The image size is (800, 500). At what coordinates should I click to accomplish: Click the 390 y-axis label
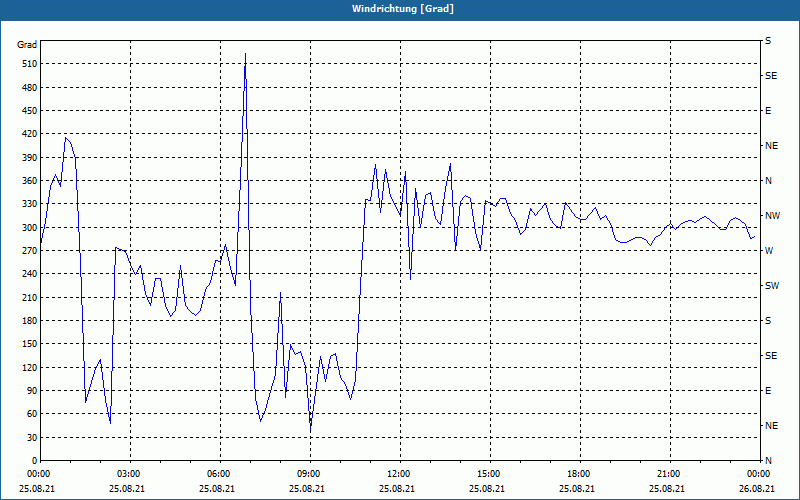(30, 158)
